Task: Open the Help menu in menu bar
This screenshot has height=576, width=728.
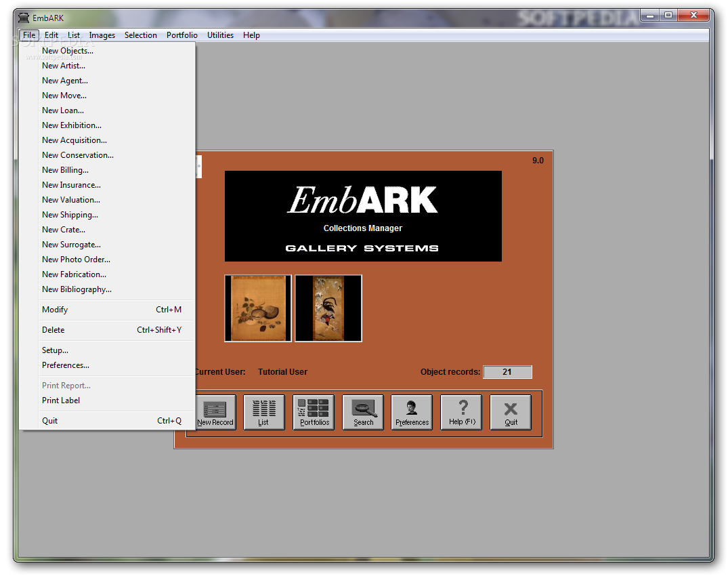Action: (251, 35)
